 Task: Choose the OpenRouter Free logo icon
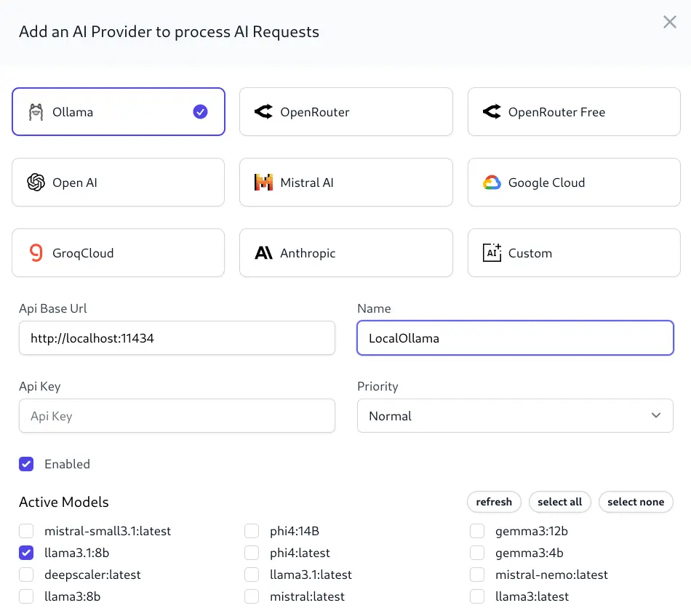tap(492, 112)
